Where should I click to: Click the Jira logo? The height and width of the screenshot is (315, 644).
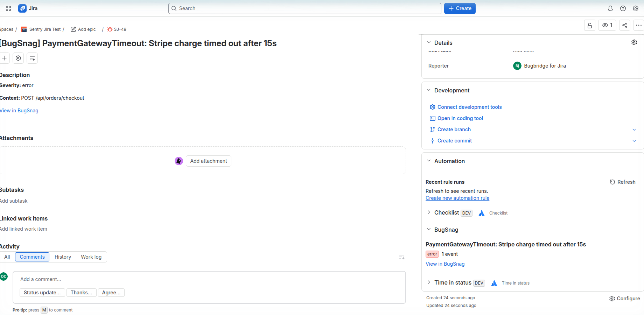coord(28,8)
